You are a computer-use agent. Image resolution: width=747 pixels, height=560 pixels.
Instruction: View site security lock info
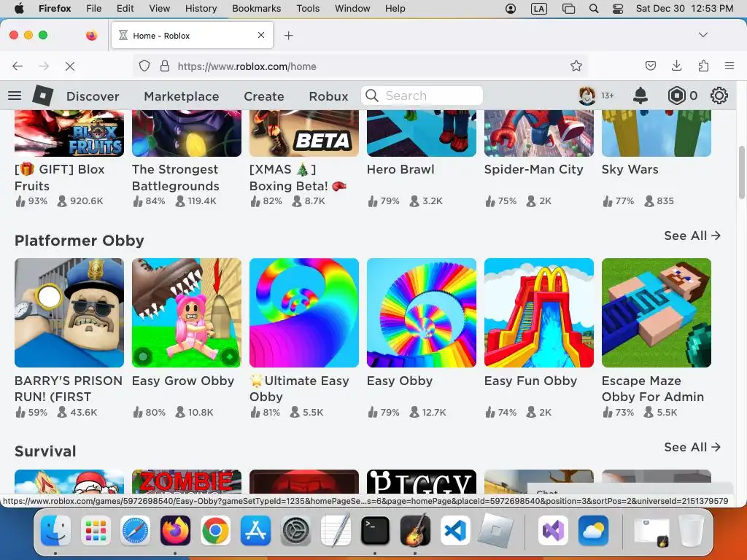165,66
